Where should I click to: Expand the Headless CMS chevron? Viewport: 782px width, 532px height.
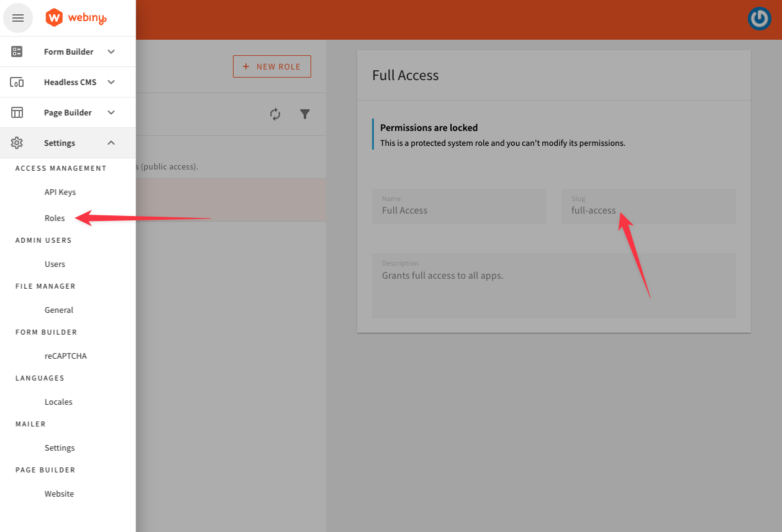(111, 82)
